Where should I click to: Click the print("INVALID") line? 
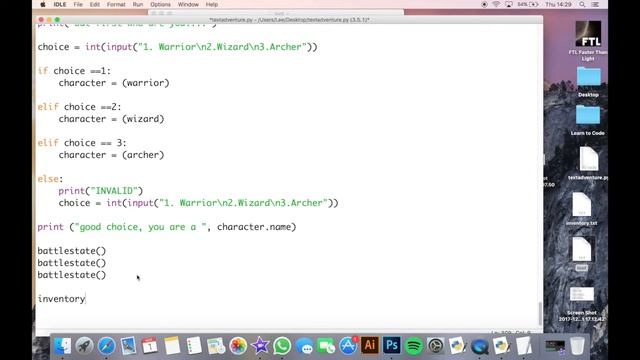pos(100,191)
